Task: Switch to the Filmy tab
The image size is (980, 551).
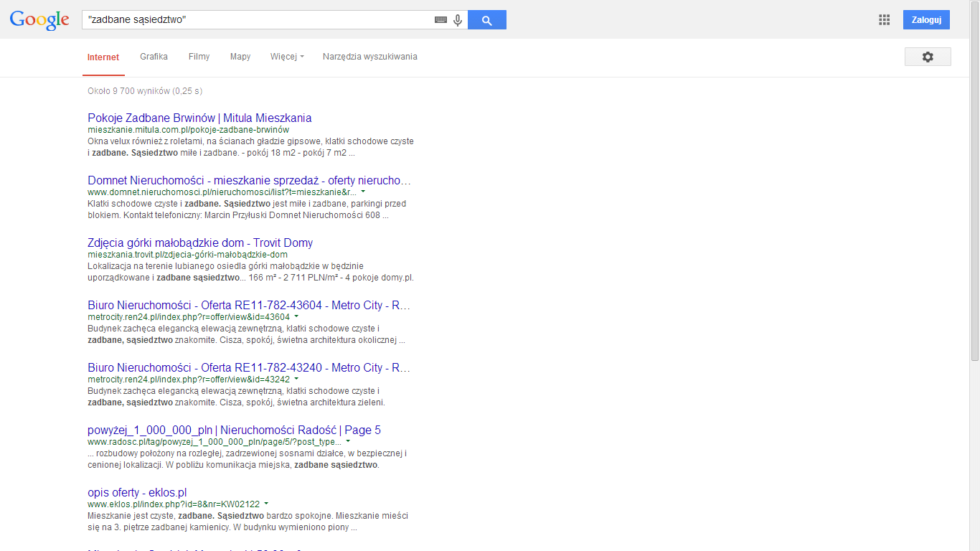Action: coord(199,57)
